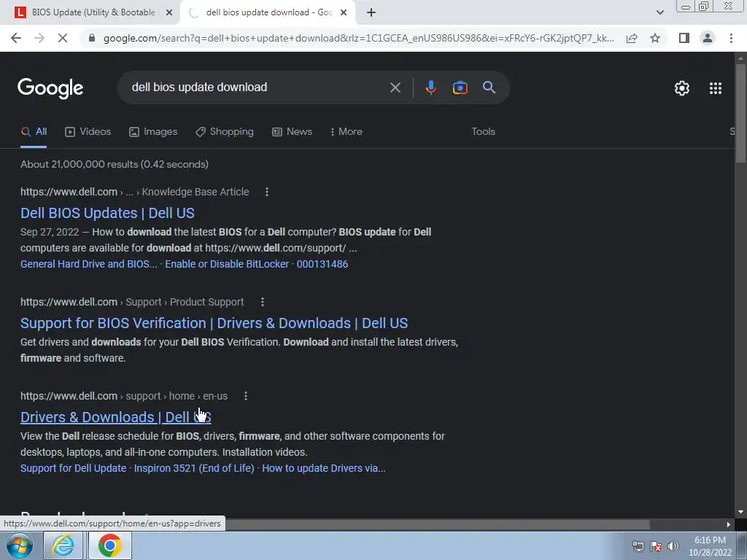This screenshot has height=560, width=747.
Task: Click the padlock site info icon
Action: (92, 38)
